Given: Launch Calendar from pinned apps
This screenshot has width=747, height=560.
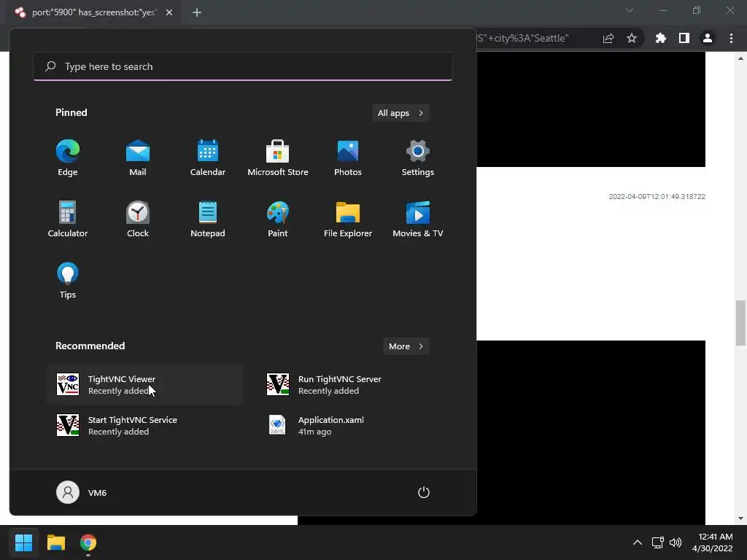Looking at the screenshot, I should (208, 158).
